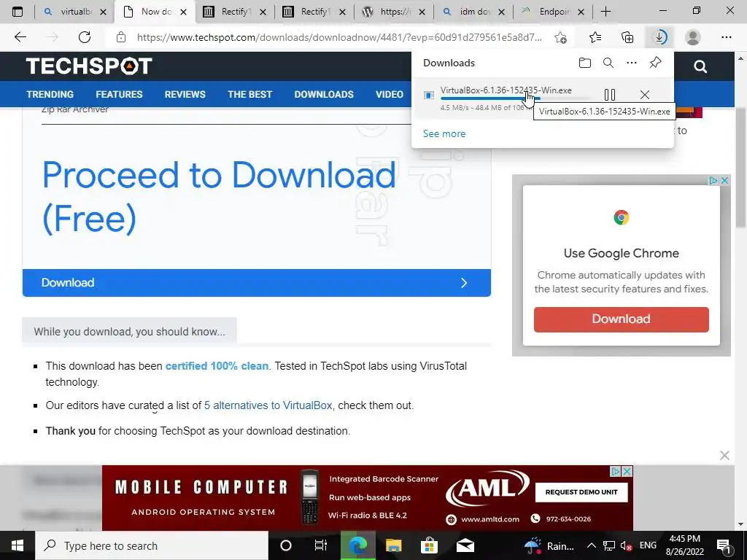Click the VirtualBox-6.1.36-152435-Win.exe file name
Image resolution: width=747 pixels, height=560 pixels.
506,90
